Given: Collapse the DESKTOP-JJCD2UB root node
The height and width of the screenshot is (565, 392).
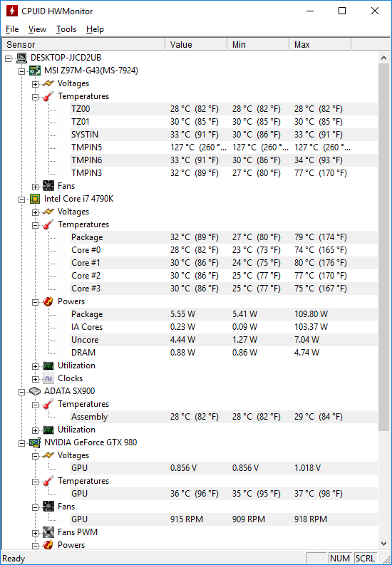Looking at the screenshot, I should point(9,58).
